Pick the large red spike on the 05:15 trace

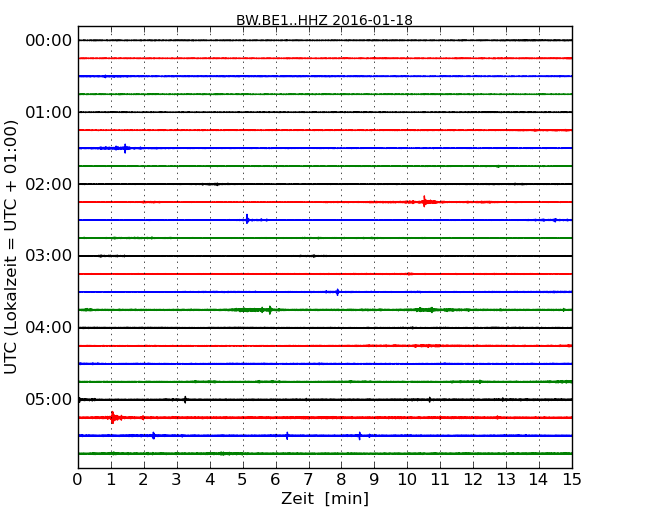pos(113,417)
